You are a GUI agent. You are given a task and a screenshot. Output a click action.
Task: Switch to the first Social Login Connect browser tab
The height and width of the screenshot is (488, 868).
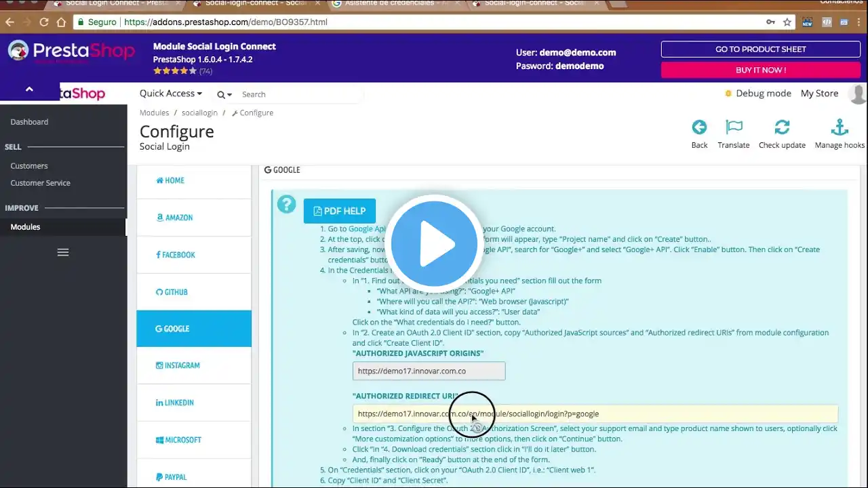tap(111, 3)
